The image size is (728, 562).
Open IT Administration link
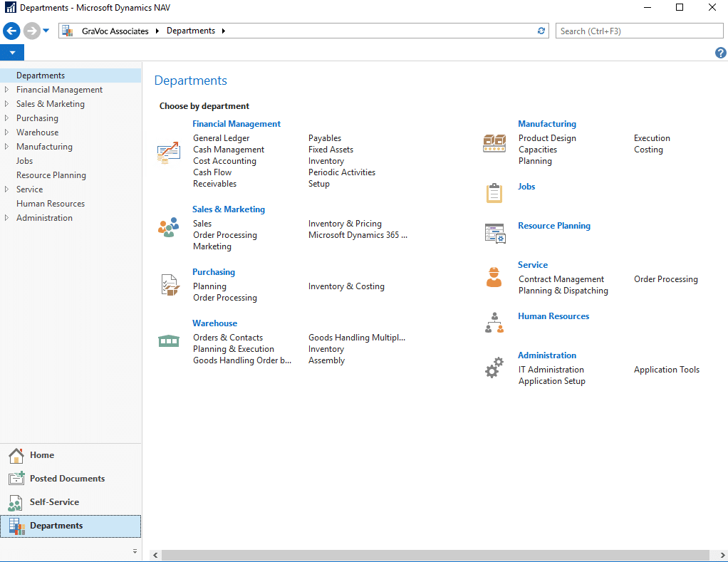tap(551, 370)
